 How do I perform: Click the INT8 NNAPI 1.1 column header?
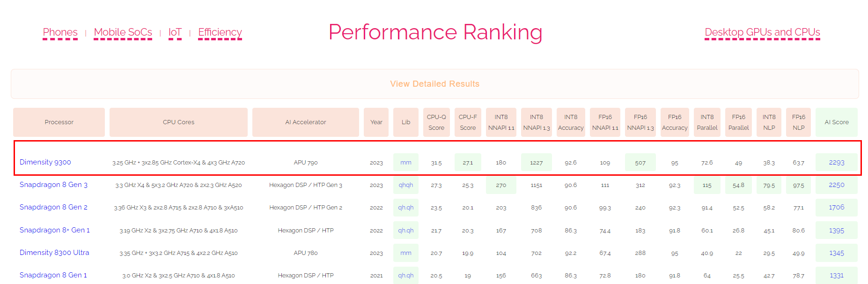(x=501, y=122)
